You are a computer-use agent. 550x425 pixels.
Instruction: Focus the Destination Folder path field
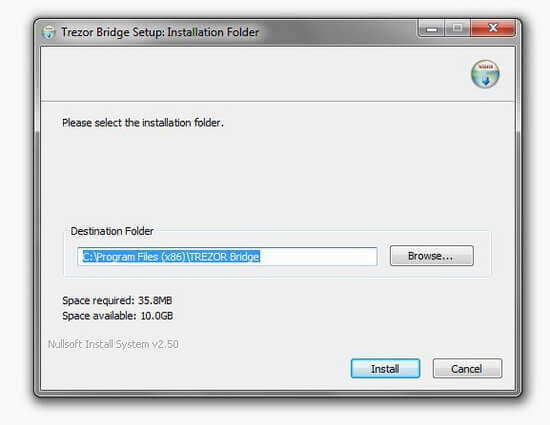click(227, 256)
